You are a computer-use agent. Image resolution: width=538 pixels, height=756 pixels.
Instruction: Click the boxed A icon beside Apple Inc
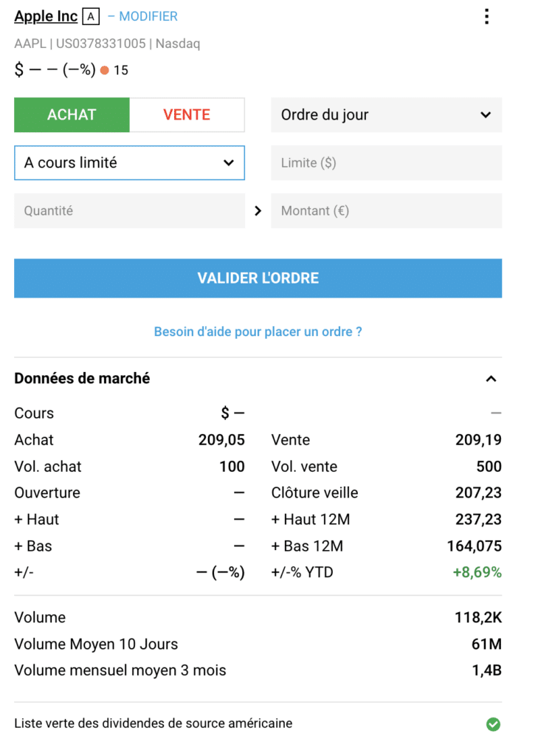[x=91, y=17]
